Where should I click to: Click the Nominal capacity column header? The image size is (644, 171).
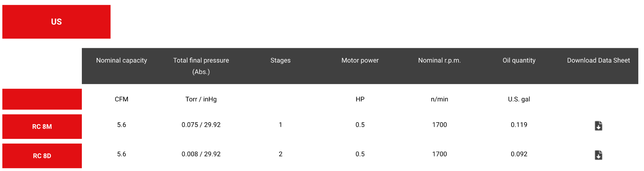[121, 60]
